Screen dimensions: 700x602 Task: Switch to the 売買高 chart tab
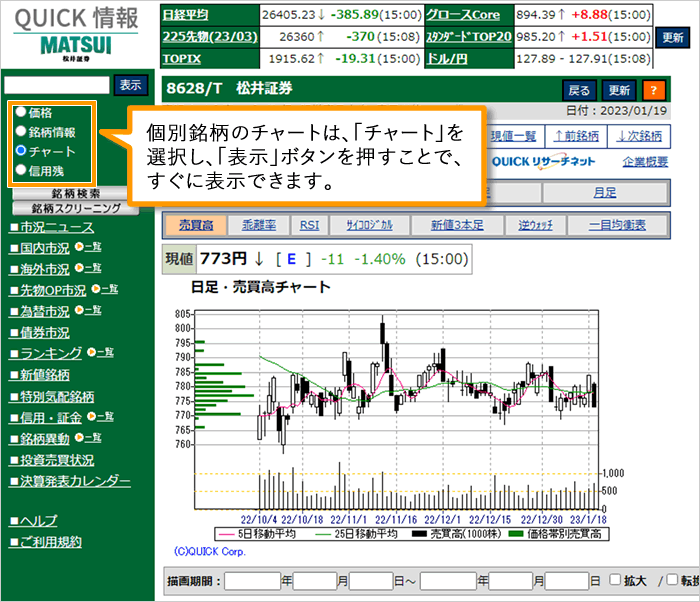click(x=196, y=225)
